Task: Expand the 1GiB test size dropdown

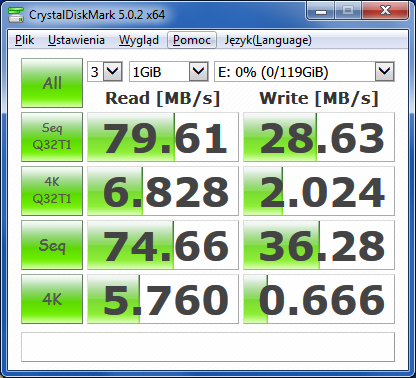Action: [169, 71]
